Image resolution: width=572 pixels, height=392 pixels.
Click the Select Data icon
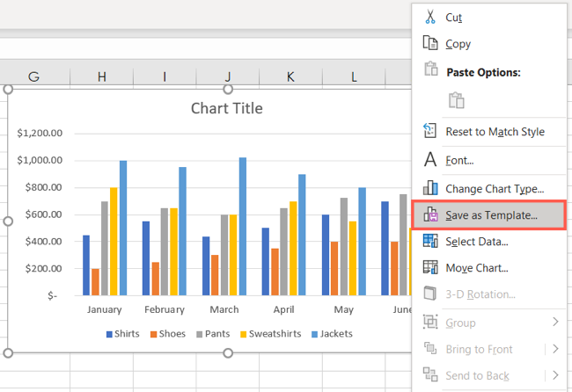point(430,241)
